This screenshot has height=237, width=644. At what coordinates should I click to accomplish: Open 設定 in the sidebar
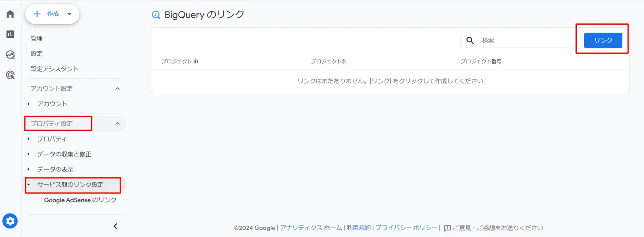37,54
